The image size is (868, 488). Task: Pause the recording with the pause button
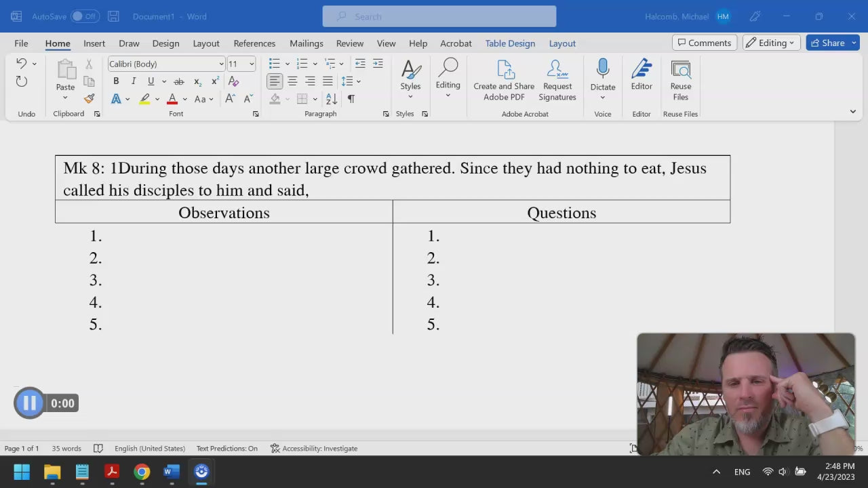pos(29,403)
